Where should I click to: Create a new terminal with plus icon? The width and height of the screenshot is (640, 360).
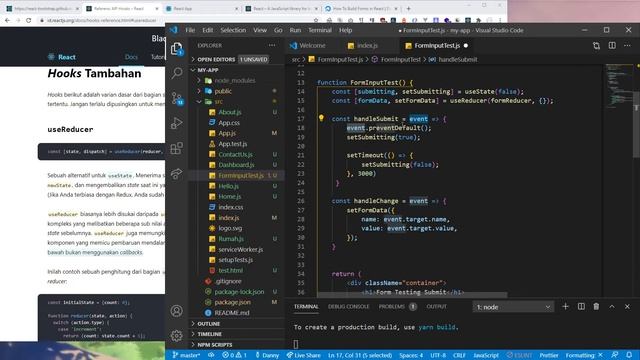point(565,307)
